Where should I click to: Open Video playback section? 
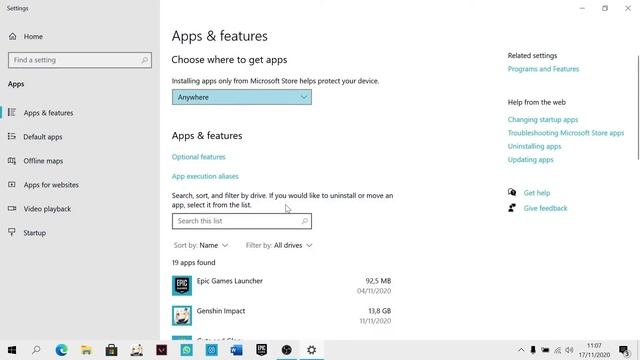(x=47, y=209)
